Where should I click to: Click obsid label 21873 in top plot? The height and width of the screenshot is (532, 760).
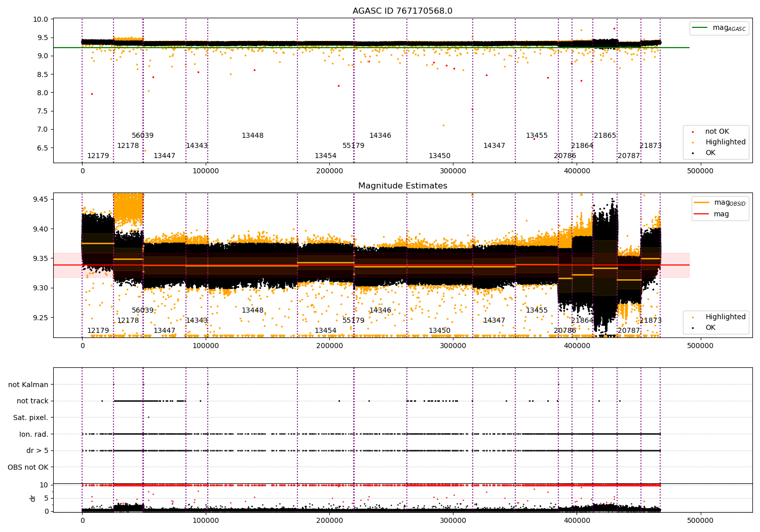tap(651, 146)
